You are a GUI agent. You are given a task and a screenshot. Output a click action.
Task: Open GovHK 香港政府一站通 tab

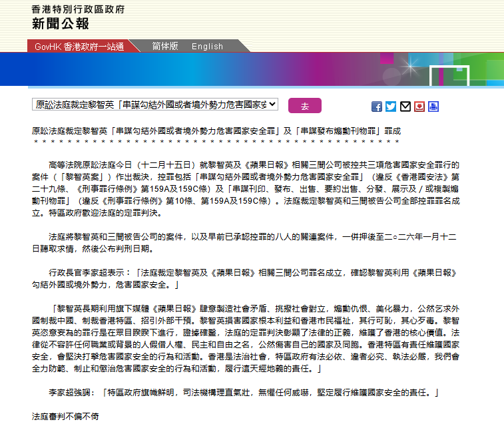(79, 47)
